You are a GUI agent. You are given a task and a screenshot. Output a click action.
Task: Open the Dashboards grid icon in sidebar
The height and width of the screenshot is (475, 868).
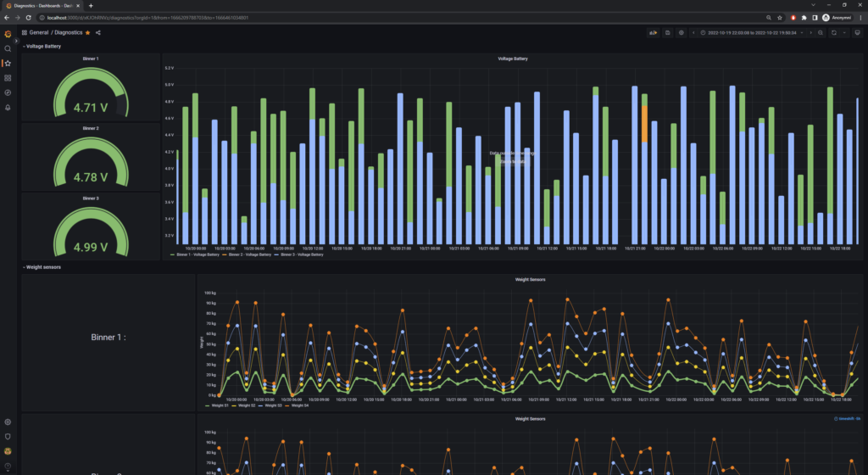[x=8, y=78]
